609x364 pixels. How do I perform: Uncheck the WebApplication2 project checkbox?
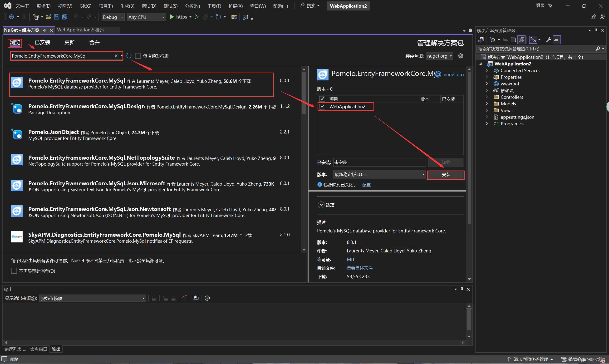click(x=322, y=107)
